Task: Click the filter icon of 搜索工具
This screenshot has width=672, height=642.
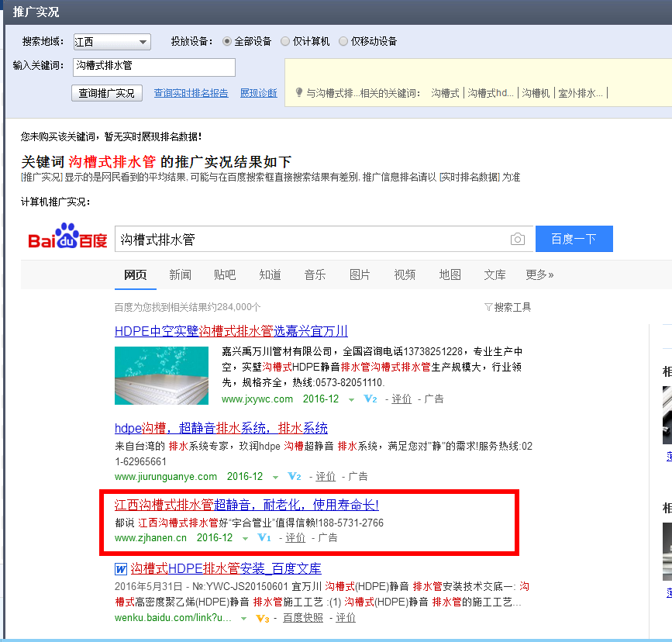Action: (x=488, y=307)
